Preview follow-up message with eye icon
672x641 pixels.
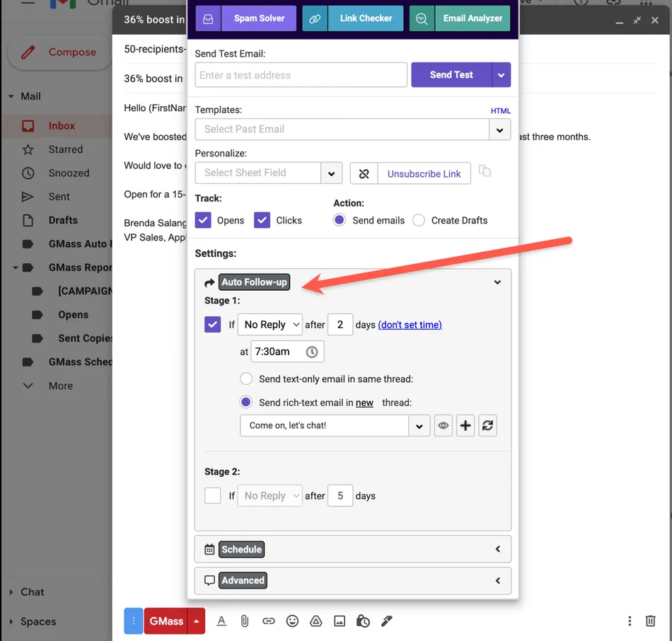point(443,426)
